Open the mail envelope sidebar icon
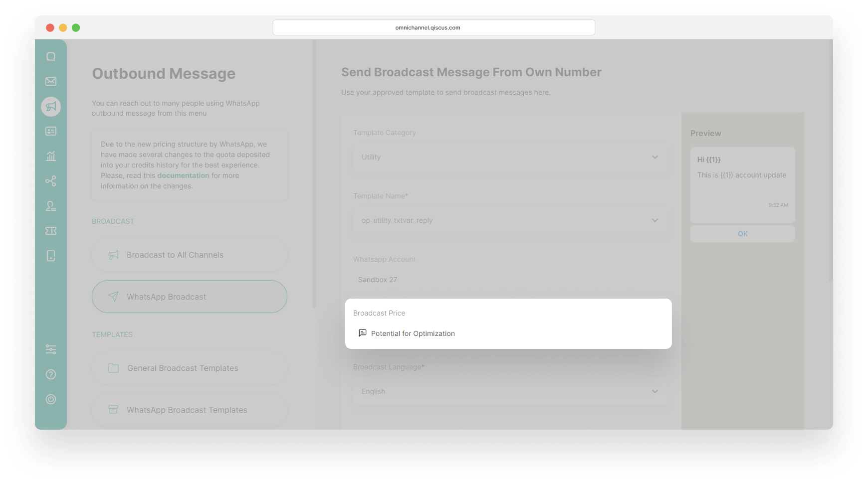The height and width of the screenshot is (484, 868). coord(51,81)
